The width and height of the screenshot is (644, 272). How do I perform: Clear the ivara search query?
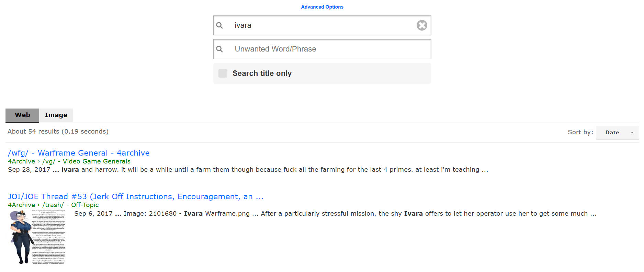click(x=422, y=25)
